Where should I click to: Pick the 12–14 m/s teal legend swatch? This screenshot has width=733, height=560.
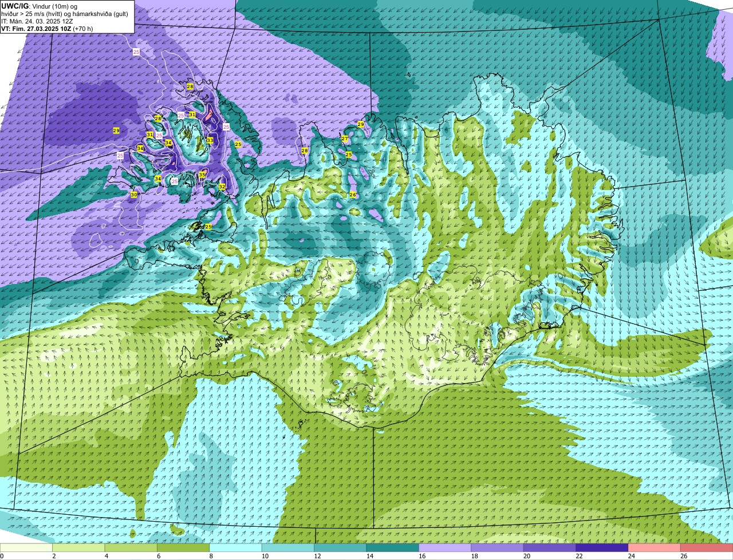pos(341,547)
